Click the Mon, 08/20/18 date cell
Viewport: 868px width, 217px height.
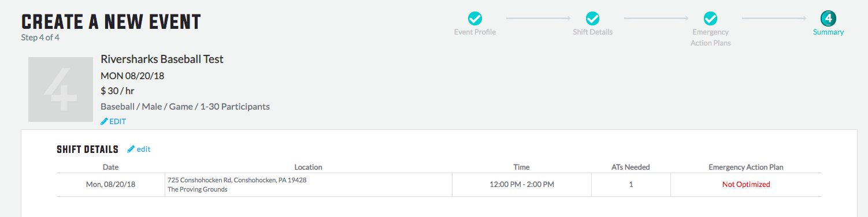(x=110, y=185)
